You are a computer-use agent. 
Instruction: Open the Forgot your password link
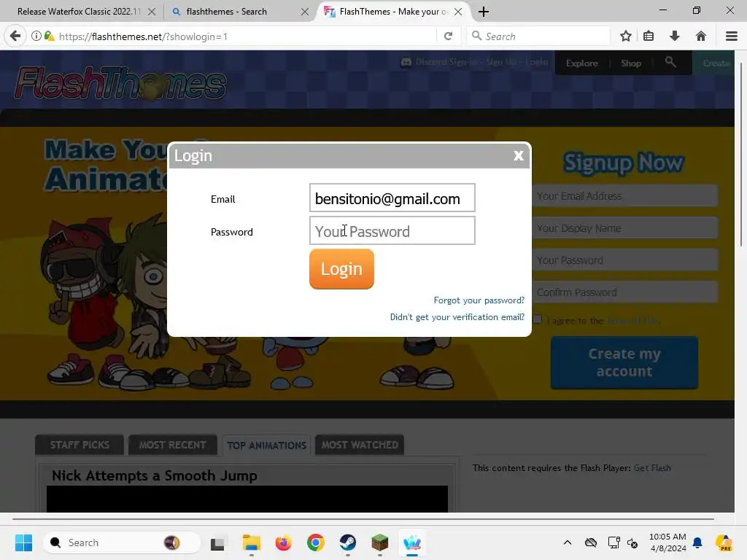(479, 300)
